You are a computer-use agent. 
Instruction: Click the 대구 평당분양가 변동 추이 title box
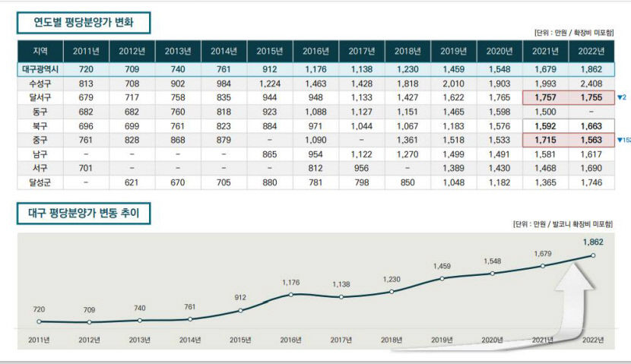coord(84,214)
